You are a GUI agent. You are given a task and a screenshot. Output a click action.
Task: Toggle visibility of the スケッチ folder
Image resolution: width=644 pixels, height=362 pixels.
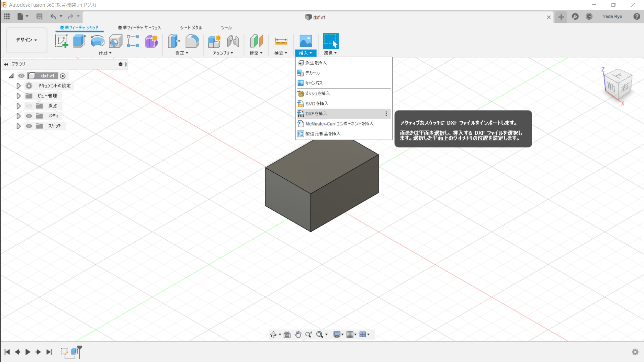[x=29, y=126]
